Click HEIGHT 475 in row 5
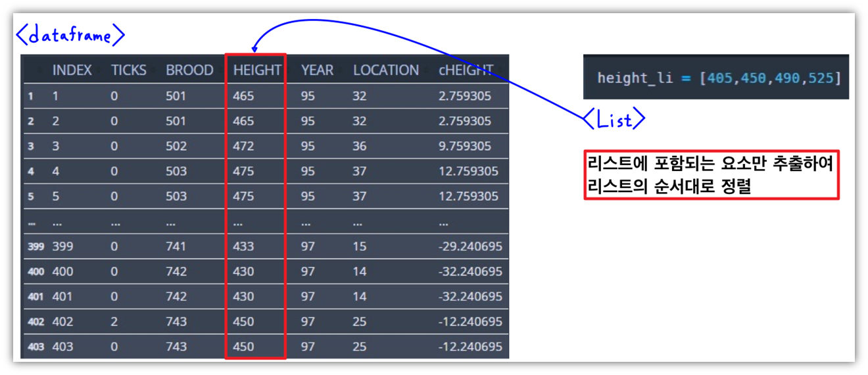Viewport: 868px width, 375px height. point(243,196)
